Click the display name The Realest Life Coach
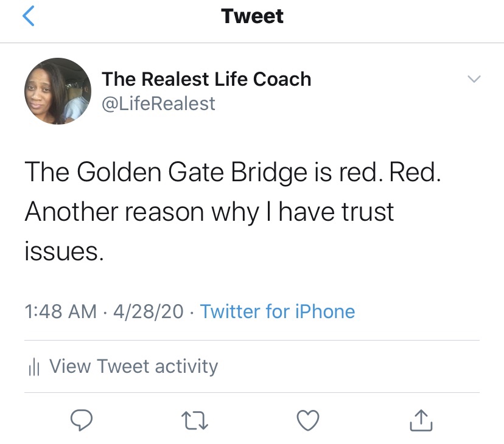Viewport: 504px width, 444px height. click(206, 79)
